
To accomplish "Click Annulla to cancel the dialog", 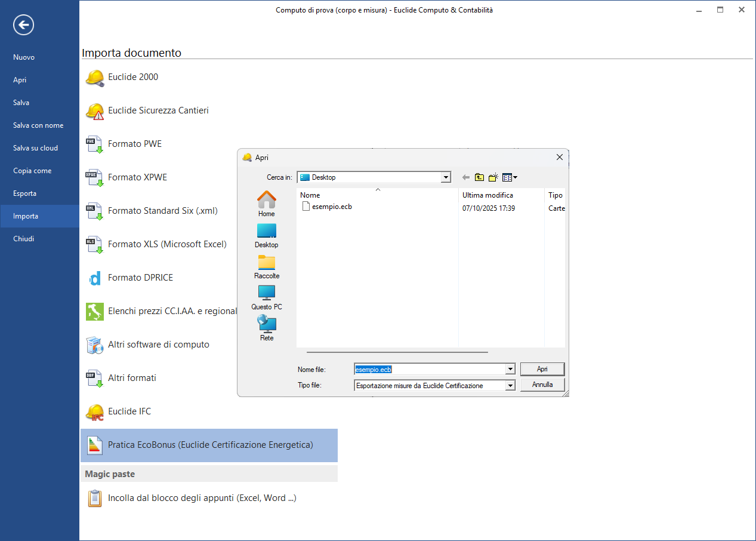I will pyautogui.click(x=542, y=385).
